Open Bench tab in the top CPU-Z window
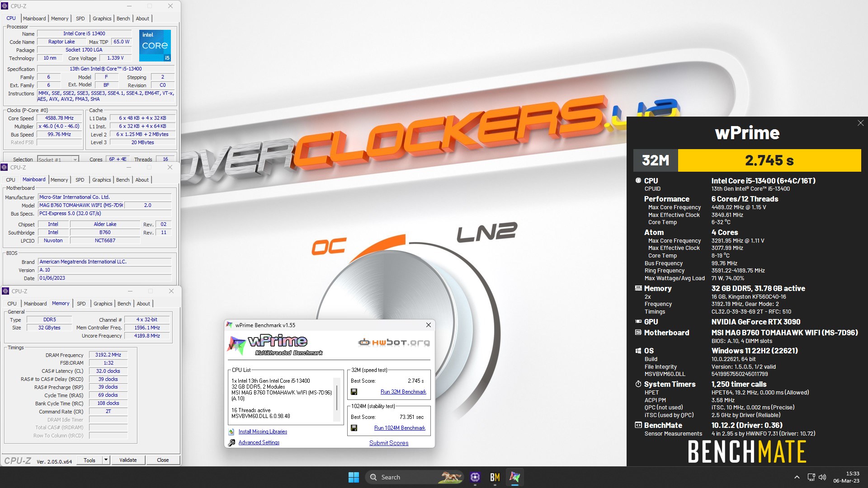Screen dimensions: 868x488 tap(123, 19)
